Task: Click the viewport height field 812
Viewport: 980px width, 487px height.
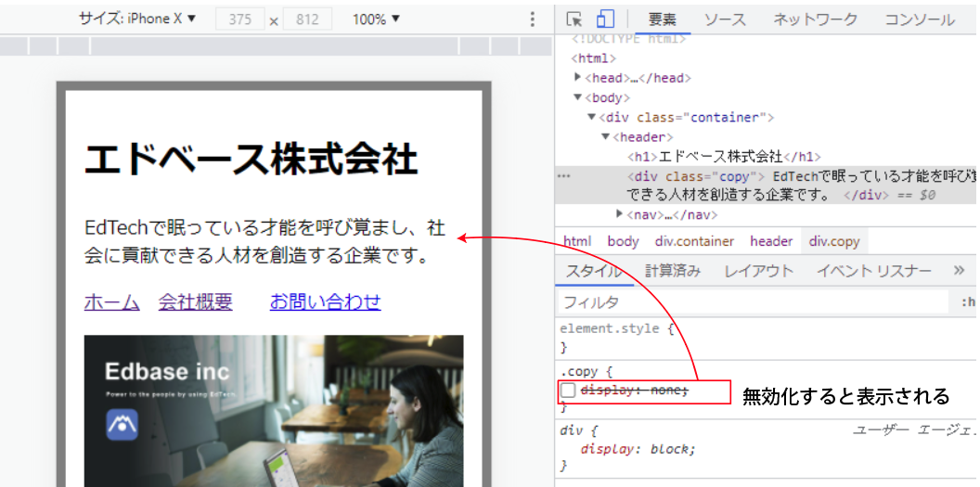Action: (x=307, y=20)
